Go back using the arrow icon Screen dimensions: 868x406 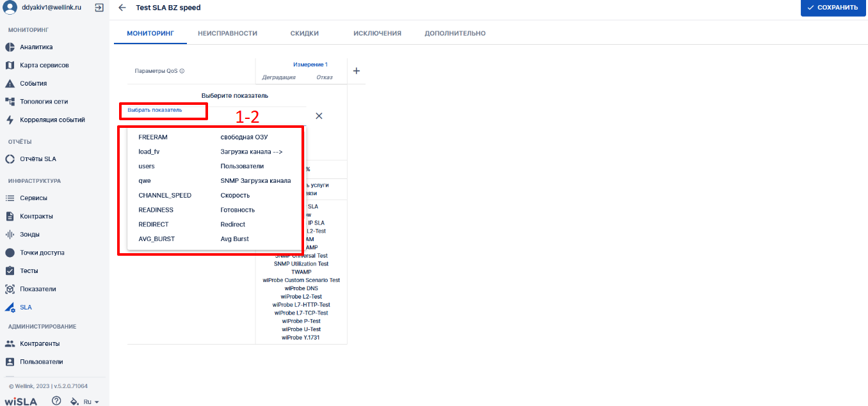[x=122, y=8]
